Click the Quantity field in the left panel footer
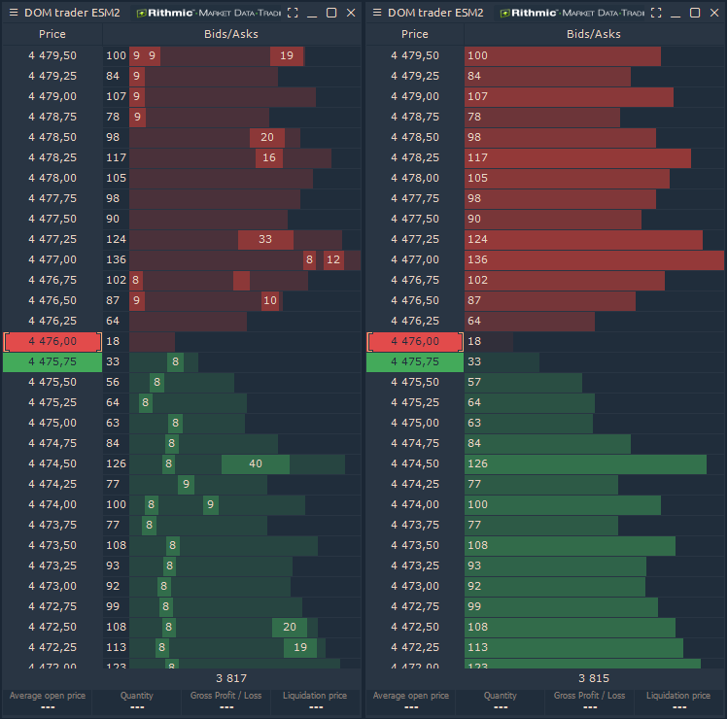The width and height of the screenshot is (728, 719). 136,702
